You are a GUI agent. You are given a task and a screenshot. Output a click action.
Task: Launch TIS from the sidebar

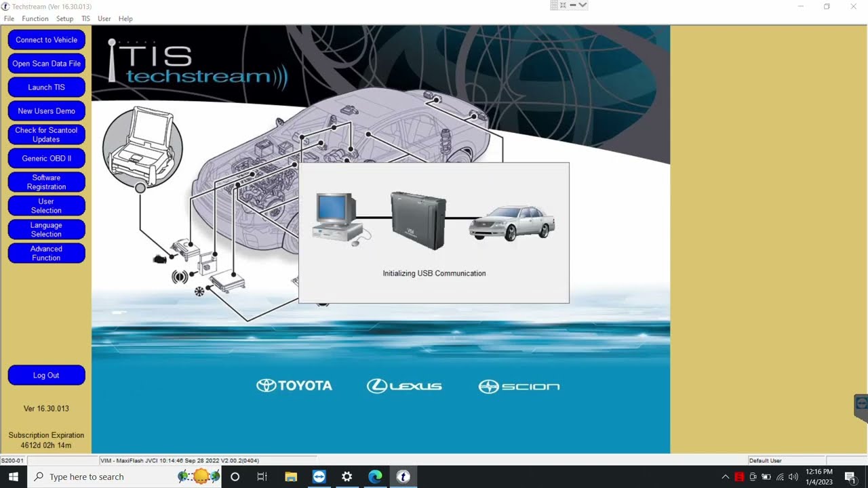(46, 87)
